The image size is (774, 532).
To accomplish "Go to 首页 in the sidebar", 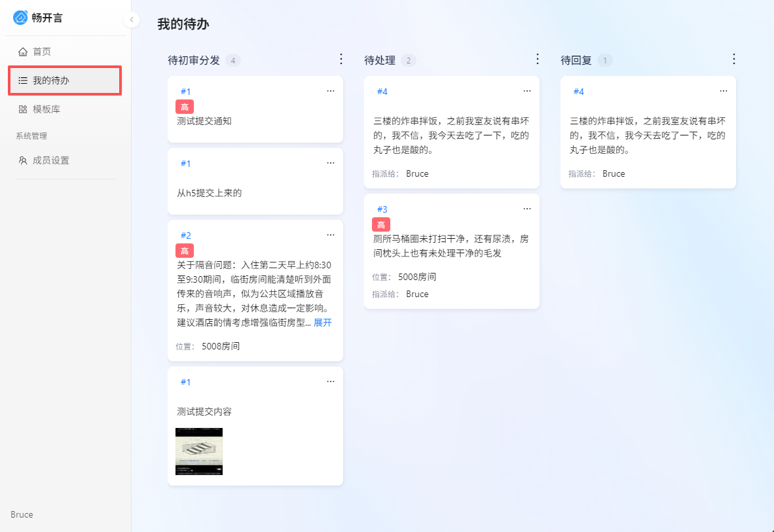I will 41,52.
